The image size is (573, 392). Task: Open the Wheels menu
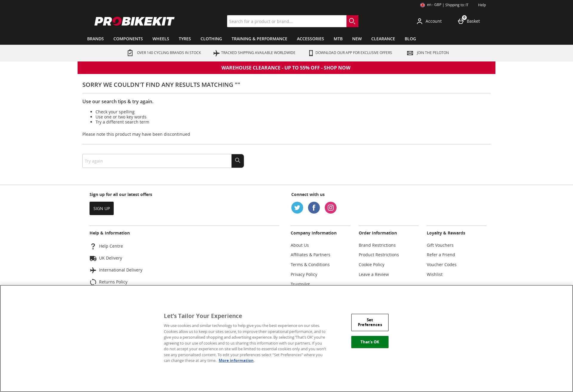[161, 39]
